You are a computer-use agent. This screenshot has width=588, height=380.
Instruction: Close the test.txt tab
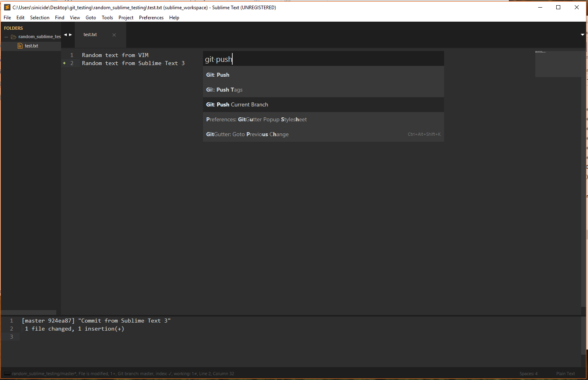114,35
